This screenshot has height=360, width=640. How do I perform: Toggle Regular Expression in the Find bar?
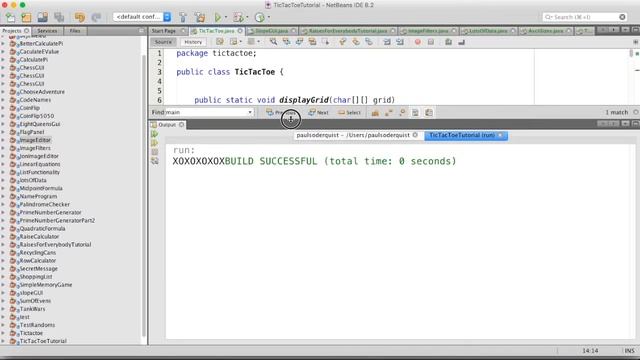[x=402, y=113]
